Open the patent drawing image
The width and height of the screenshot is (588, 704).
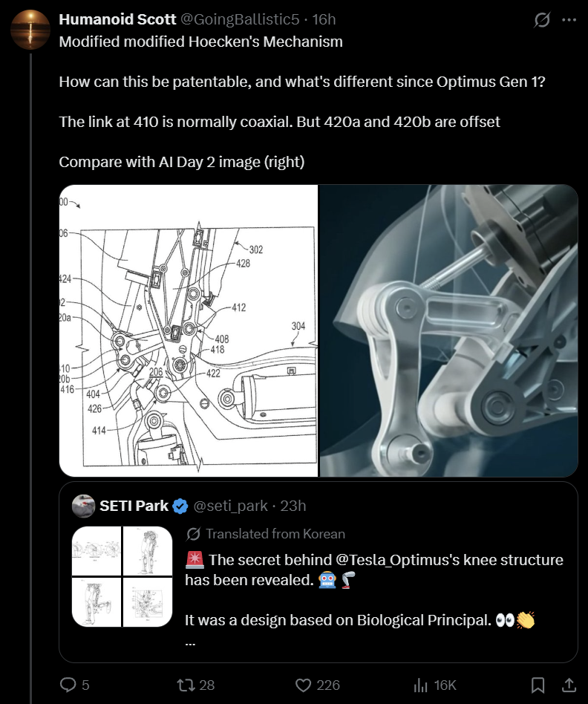click(189, 330)
